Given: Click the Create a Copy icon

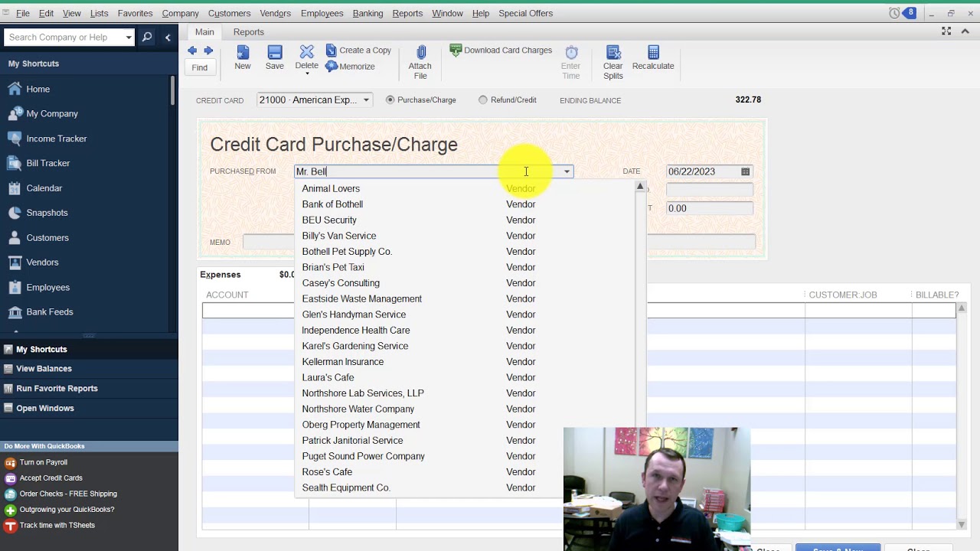Looking at the screenshot, I should pos(332,51).
